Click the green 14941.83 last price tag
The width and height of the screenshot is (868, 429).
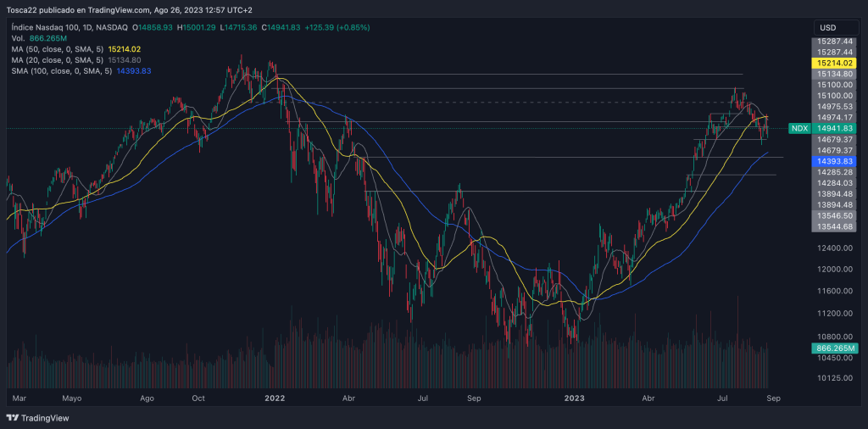pyautogui.click(x=836, y=128)
